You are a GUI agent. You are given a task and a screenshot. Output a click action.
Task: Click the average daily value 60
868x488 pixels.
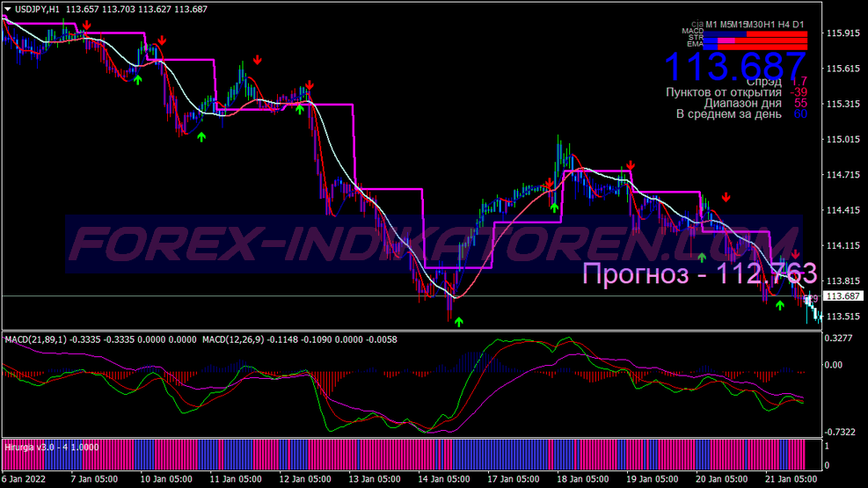pos(800,114)
